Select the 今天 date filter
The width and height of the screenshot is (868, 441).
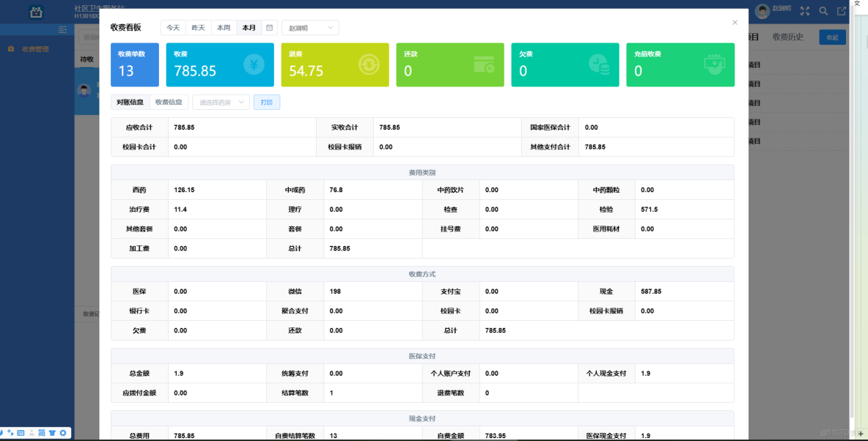click(173, 27)
